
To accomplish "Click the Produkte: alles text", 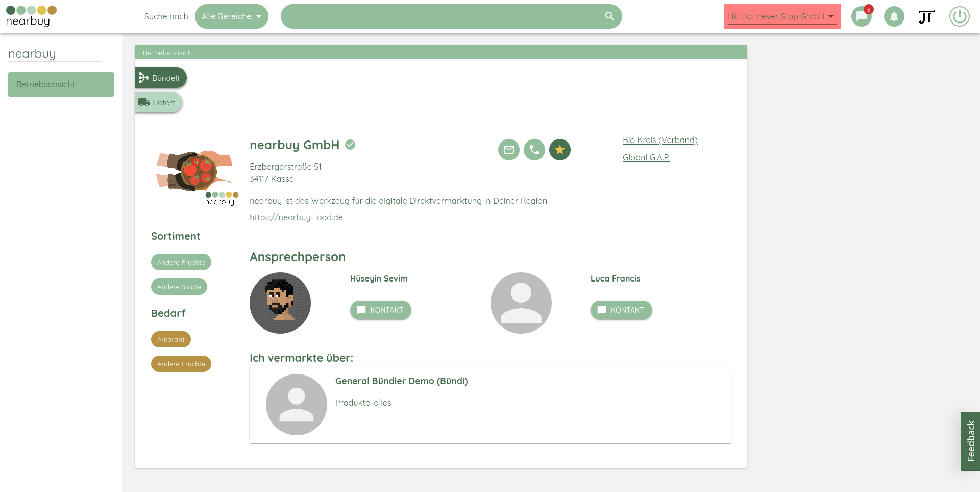I will [x=363, y=403].
